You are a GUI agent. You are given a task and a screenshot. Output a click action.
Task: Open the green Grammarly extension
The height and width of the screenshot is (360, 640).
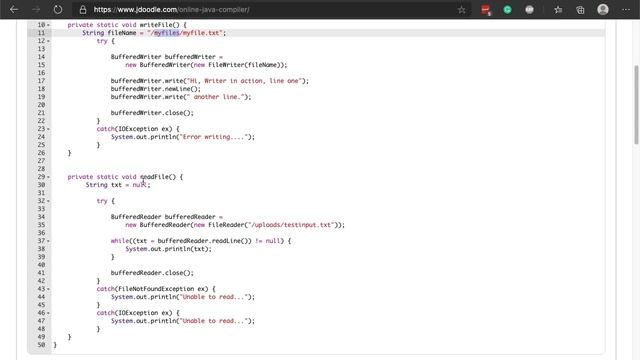507,9
